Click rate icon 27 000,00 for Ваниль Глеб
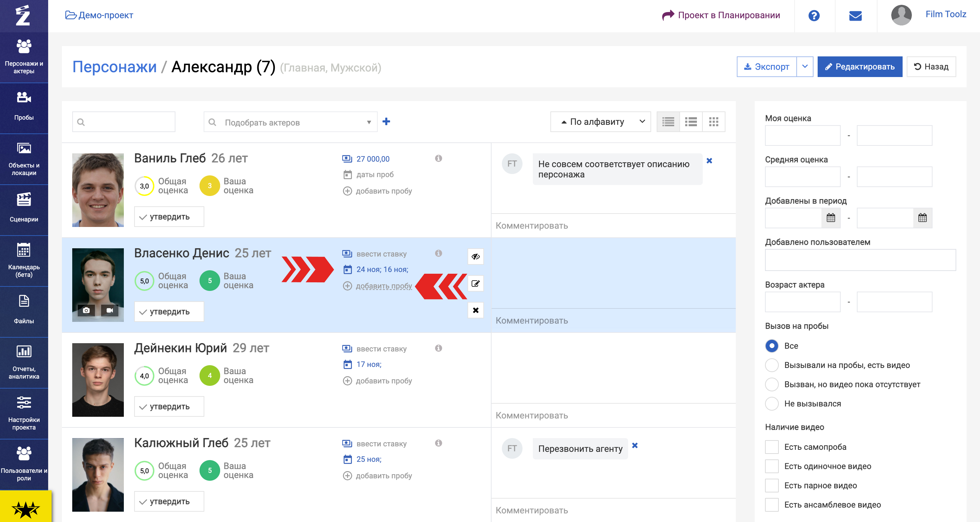 tap(347, 159)
